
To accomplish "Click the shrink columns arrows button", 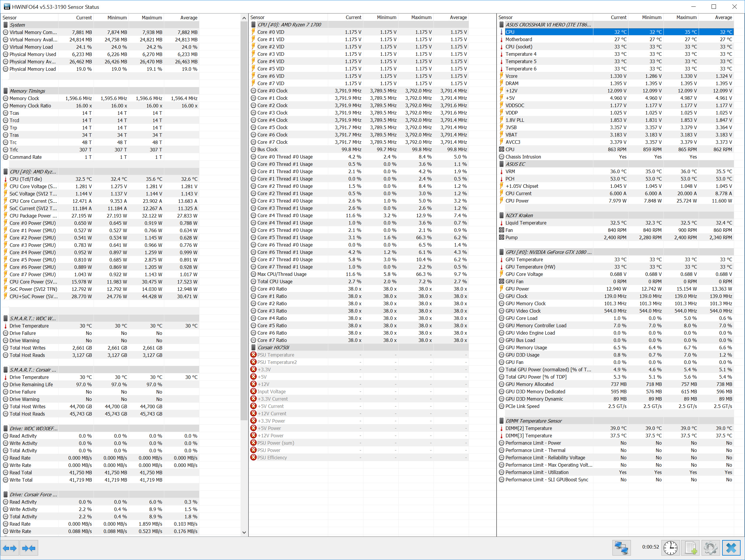I will pos(29,548).
